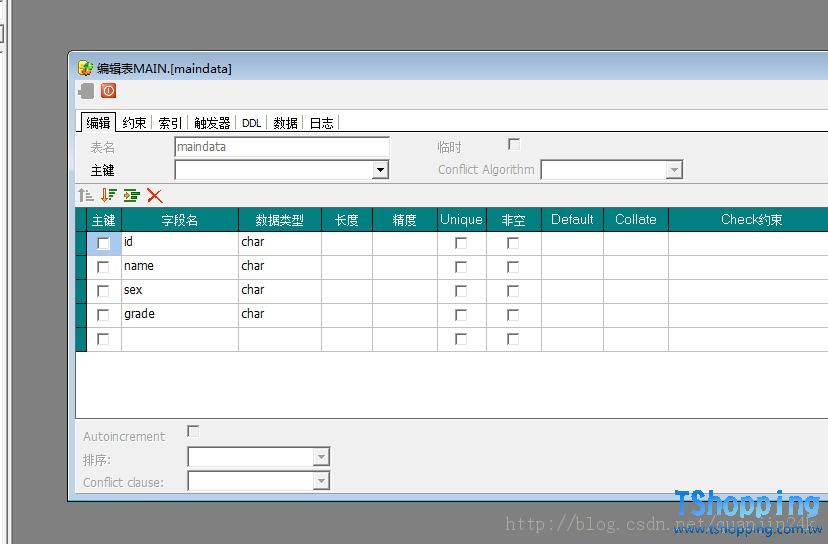Switch to the 编辑 tab

click(98, 123)
